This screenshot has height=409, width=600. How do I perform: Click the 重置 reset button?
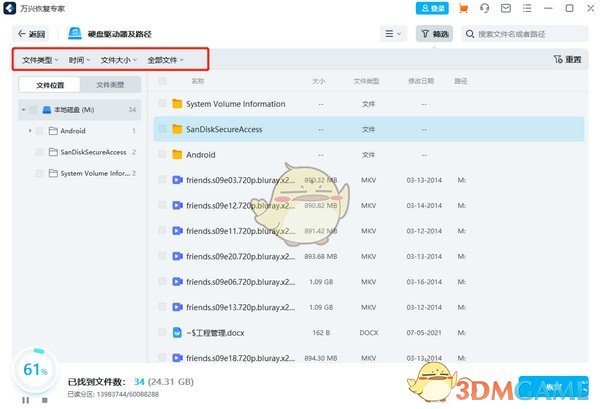(567, 59)
